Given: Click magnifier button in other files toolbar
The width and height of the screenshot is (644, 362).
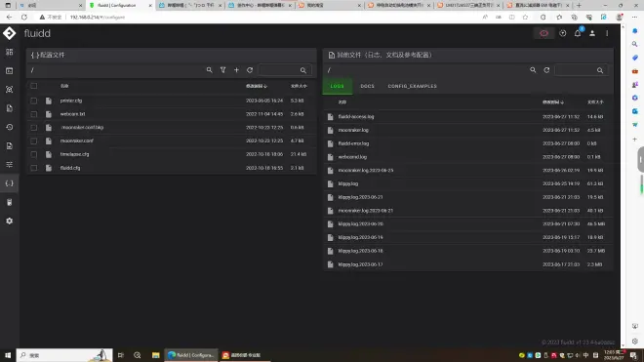Looking at the screenshot, I should pyautogui.click(x=533, y=70).
